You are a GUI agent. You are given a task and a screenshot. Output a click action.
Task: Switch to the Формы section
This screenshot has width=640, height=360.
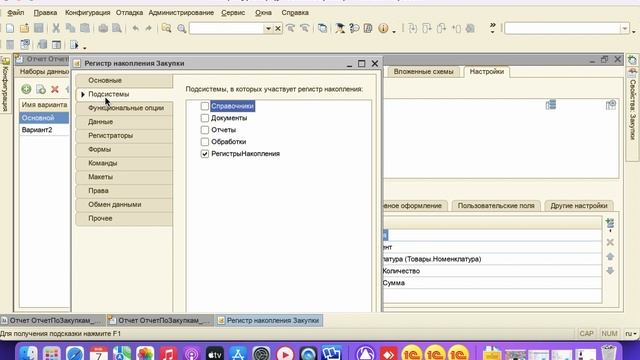(124, 149)
